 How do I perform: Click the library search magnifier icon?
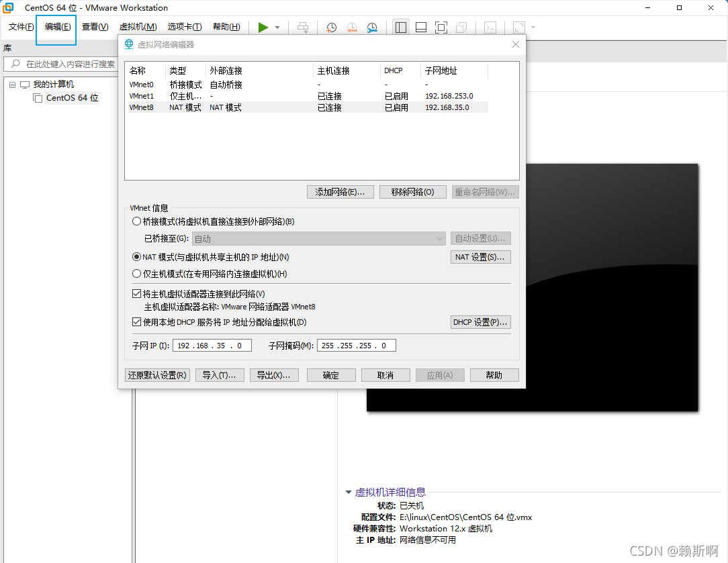(x=16, y=64)
